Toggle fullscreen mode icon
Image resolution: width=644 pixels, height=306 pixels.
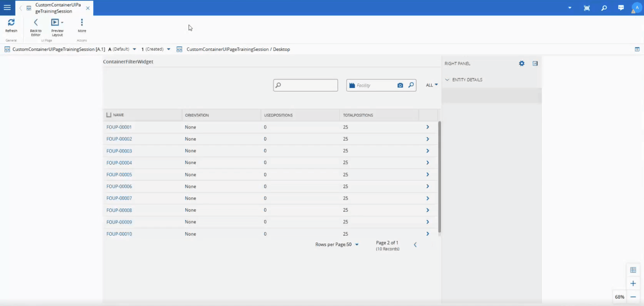pos(587,8)
